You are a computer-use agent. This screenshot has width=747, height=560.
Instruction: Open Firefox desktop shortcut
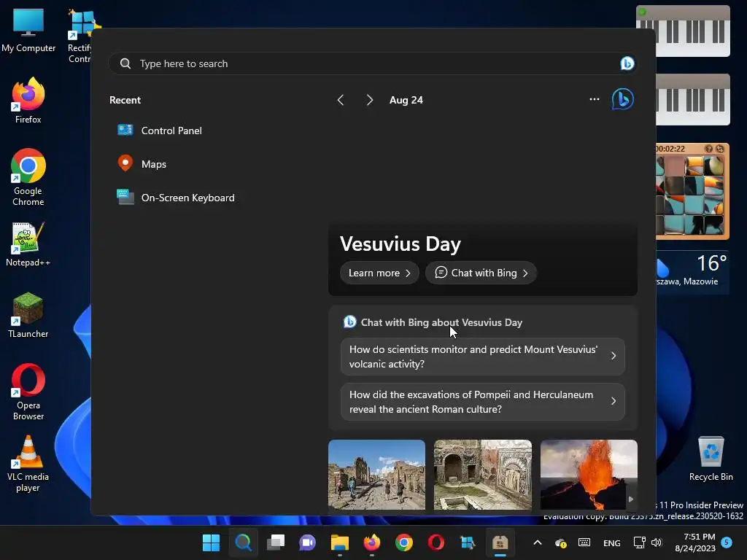28,101
